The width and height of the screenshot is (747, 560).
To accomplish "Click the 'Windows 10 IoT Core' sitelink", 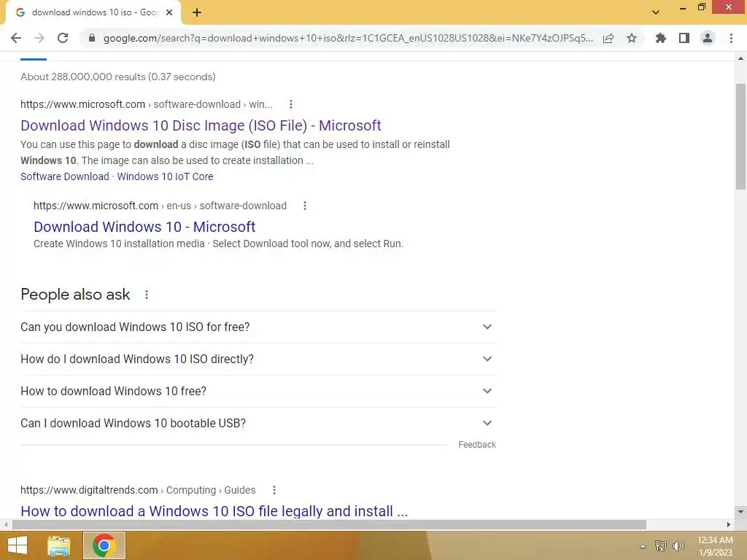I will [x=165, y=176].
